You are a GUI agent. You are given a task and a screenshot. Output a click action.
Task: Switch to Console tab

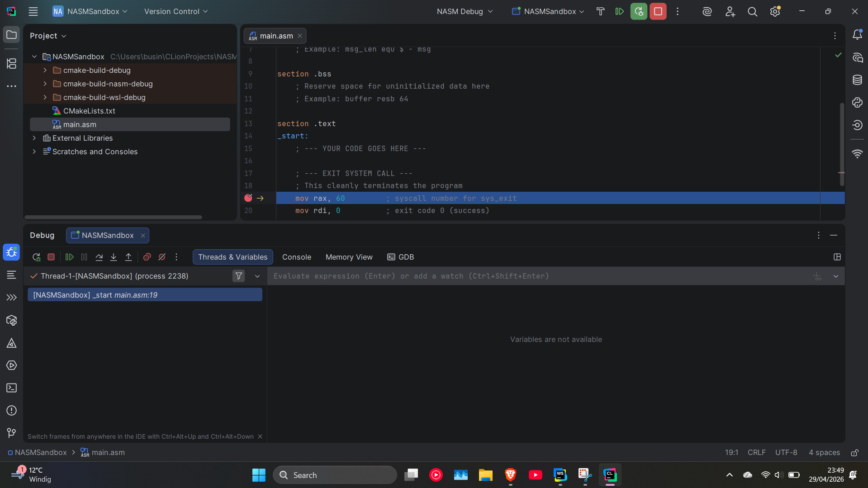pyautogui.click(x=296, y=257)
